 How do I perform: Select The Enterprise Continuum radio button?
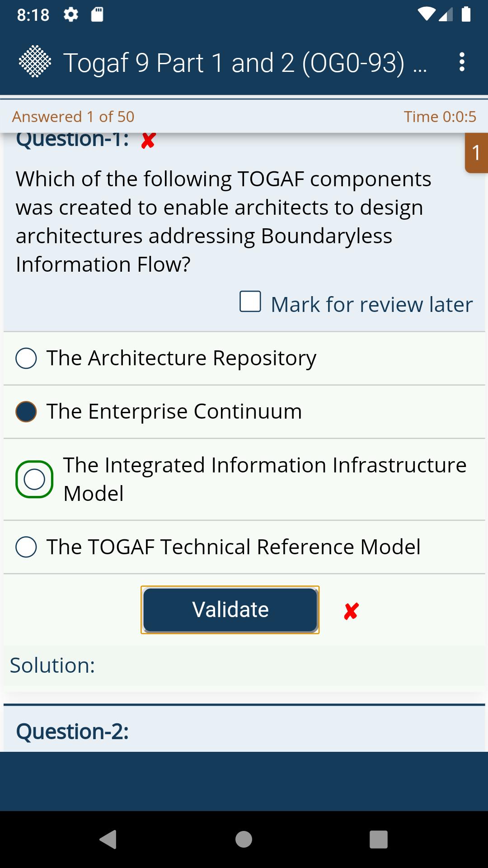(x=26, y=412)
